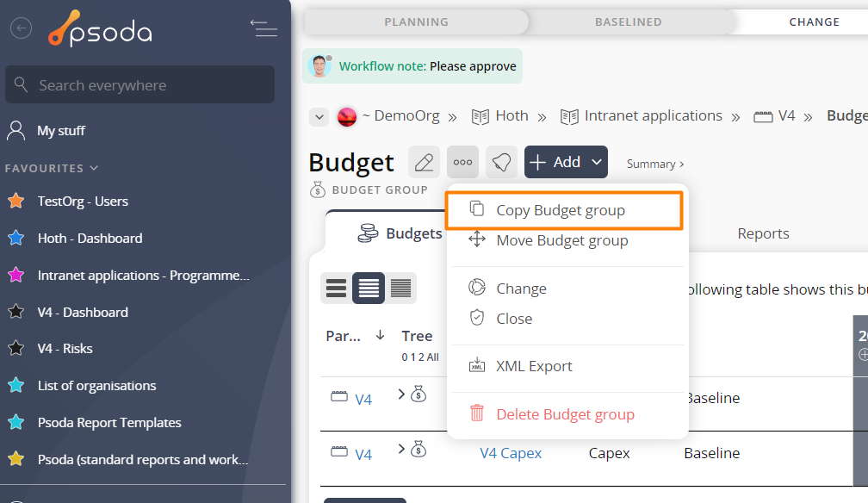Expand the first V4 tree row chevron
Screen dimensions: 868x503
click(401, 394)
